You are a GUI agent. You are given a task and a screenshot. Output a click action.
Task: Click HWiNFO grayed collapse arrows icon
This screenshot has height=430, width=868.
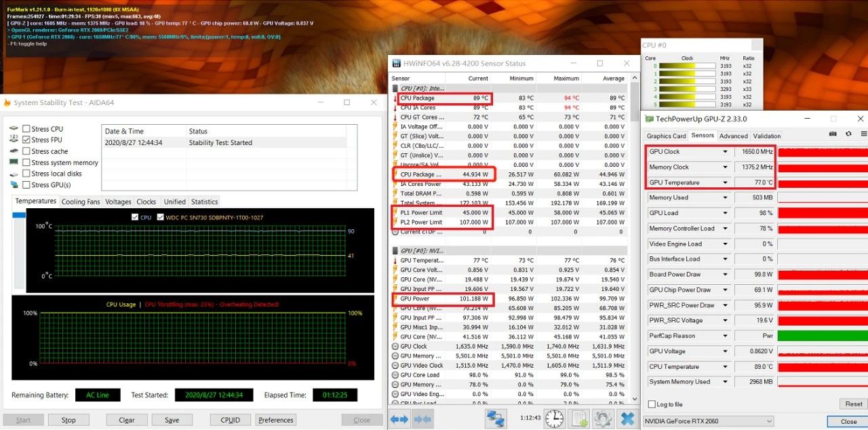click(x=422, y=419)
